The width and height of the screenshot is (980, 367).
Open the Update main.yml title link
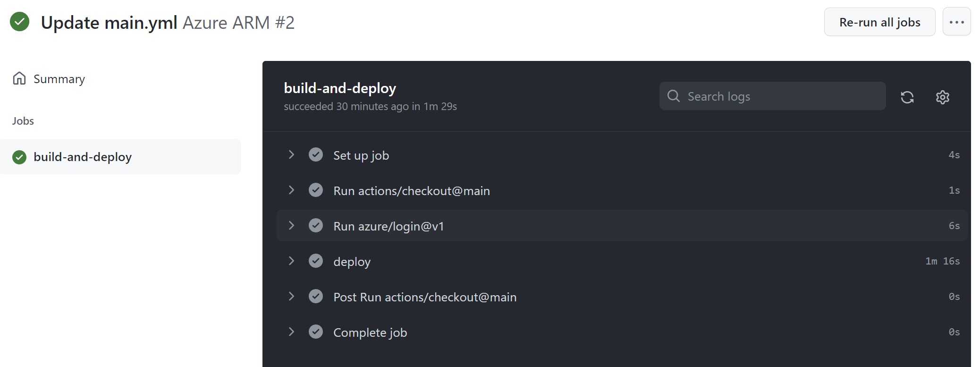coord(109,22)
